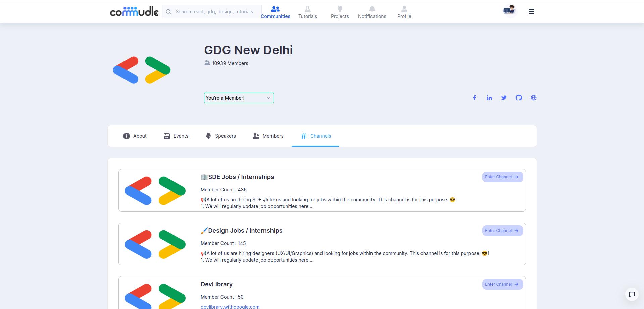The width and height of the screenshot is (644, 309).
Task: Open the community Facebook page icon
Action: point(475,98)
